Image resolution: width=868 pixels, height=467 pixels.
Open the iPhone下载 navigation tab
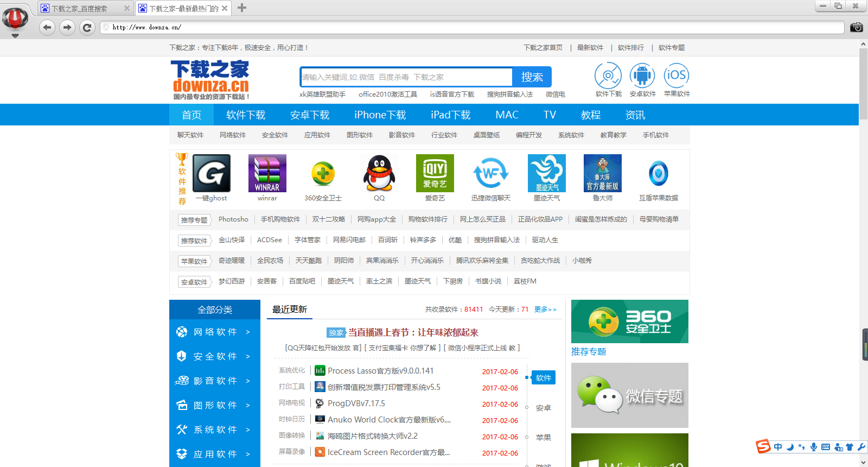pos(380,115)
